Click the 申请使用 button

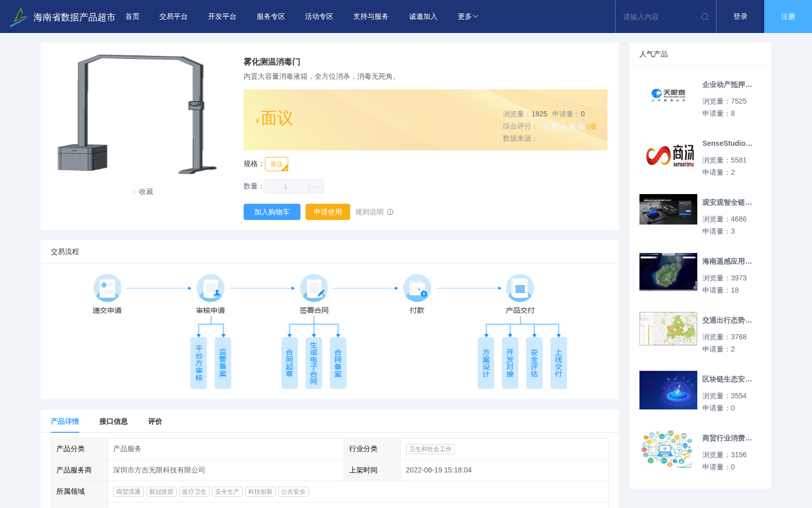click(328, 212)
